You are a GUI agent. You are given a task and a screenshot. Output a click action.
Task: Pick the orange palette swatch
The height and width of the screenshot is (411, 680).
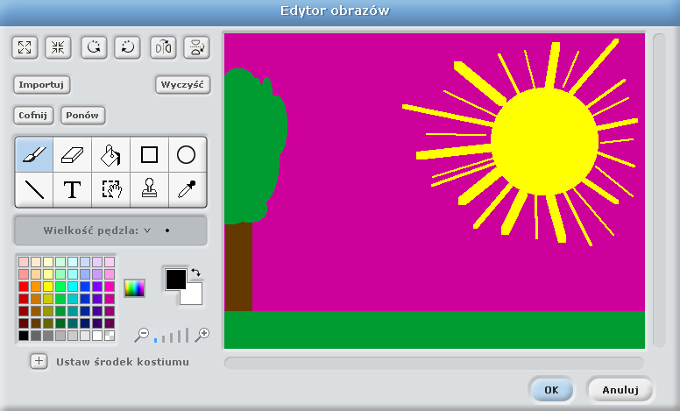(x=36, y=287)
